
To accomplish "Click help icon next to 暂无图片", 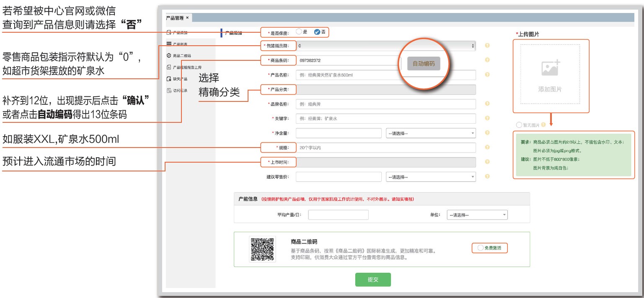I will tap(543, 124).
